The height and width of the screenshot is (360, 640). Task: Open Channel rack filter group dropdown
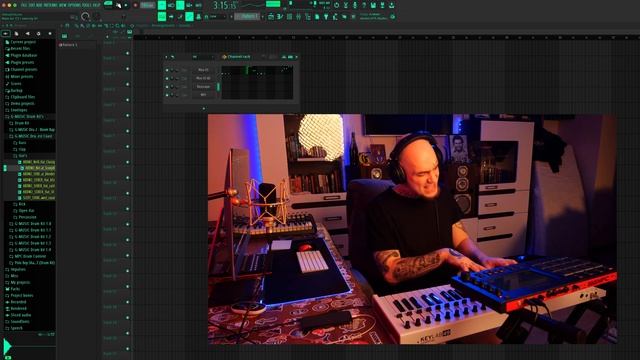(203, 57)
